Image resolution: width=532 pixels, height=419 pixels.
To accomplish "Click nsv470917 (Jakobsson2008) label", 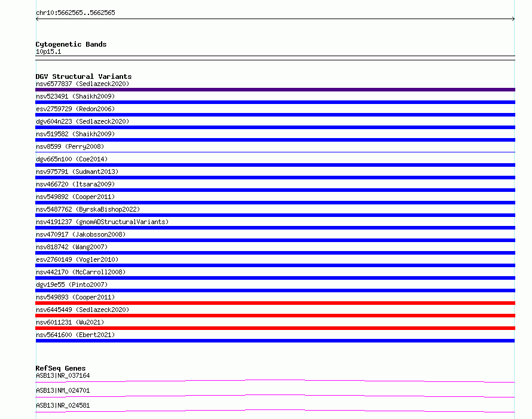I will (x=81, y=234).
